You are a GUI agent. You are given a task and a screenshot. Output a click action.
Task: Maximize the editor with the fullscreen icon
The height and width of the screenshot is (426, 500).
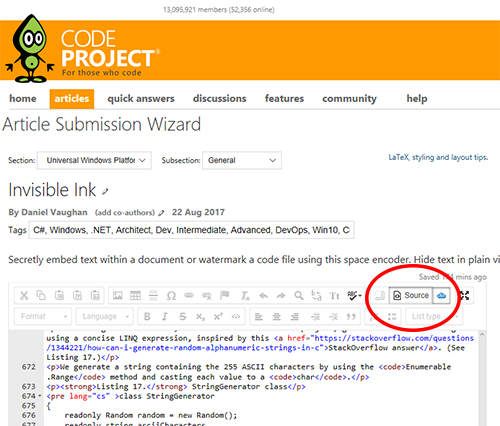pyautogui.click(x=464, y=295)
